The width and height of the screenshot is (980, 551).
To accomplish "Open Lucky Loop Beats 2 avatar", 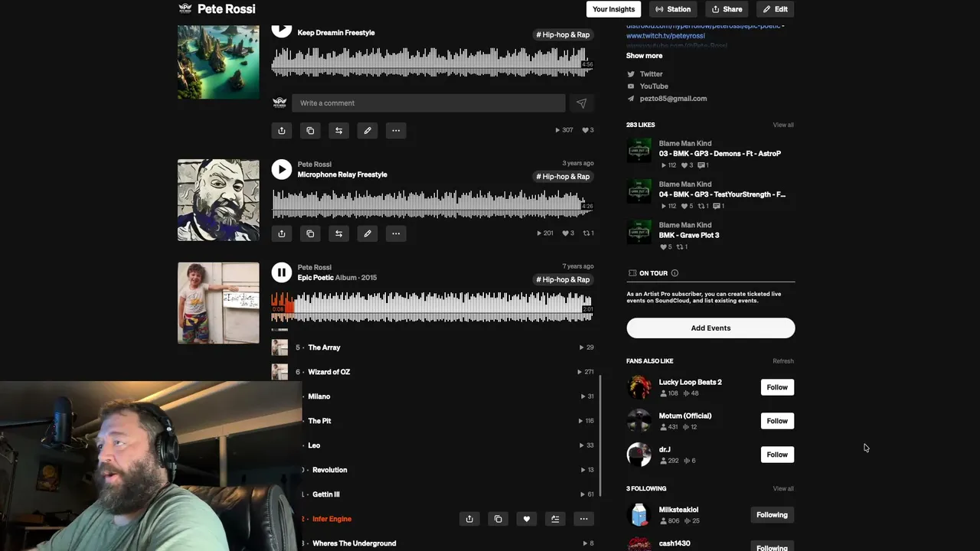I will (639, 387).
